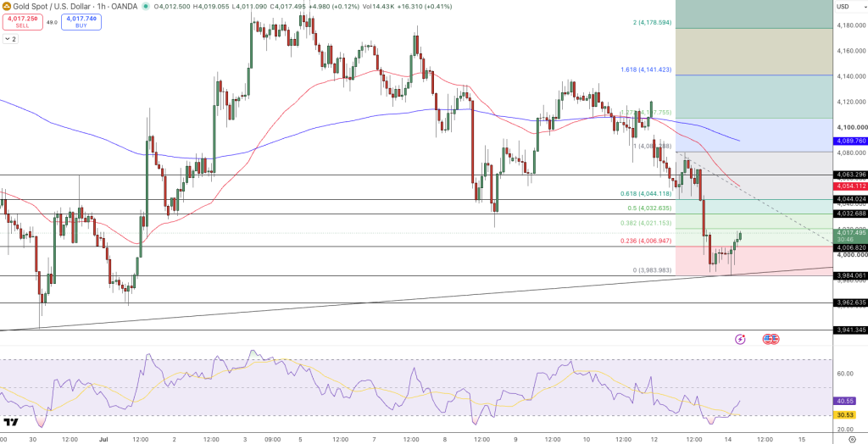The image size is (868, 444).
Task: Click the 60.00 RSI scale label
Action: point(845,374)
